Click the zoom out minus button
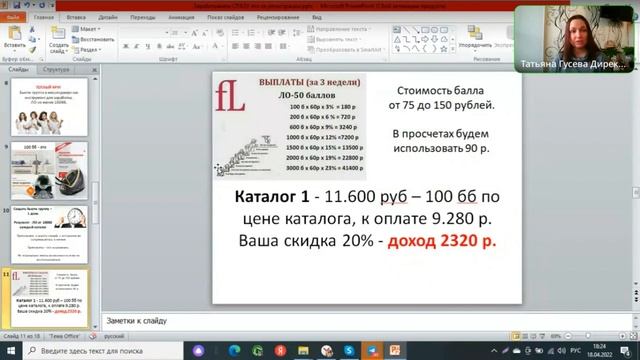 (568, 336)
